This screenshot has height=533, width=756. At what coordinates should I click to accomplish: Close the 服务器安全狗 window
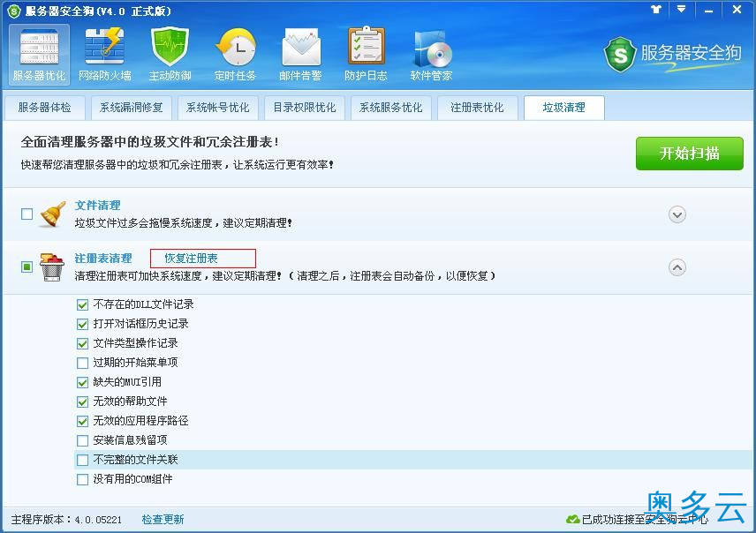737,9
